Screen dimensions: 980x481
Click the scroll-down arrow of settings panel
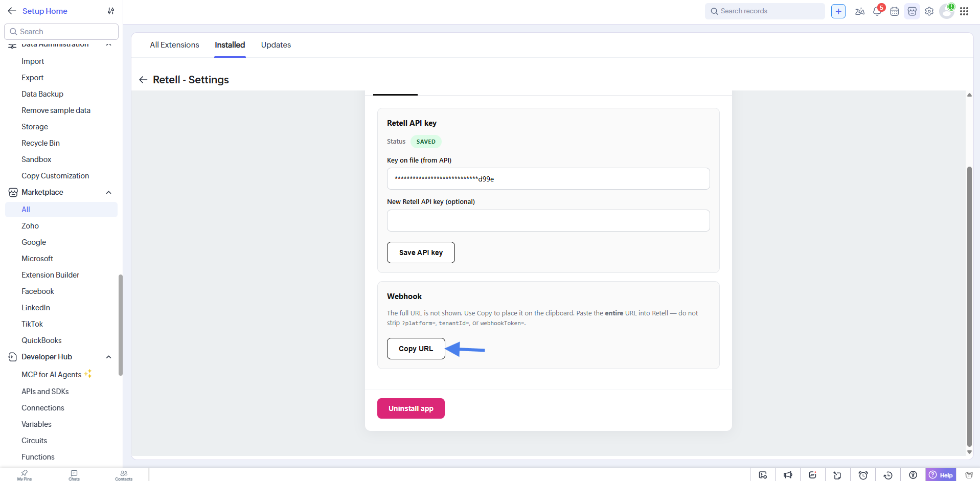click(969, 452)
